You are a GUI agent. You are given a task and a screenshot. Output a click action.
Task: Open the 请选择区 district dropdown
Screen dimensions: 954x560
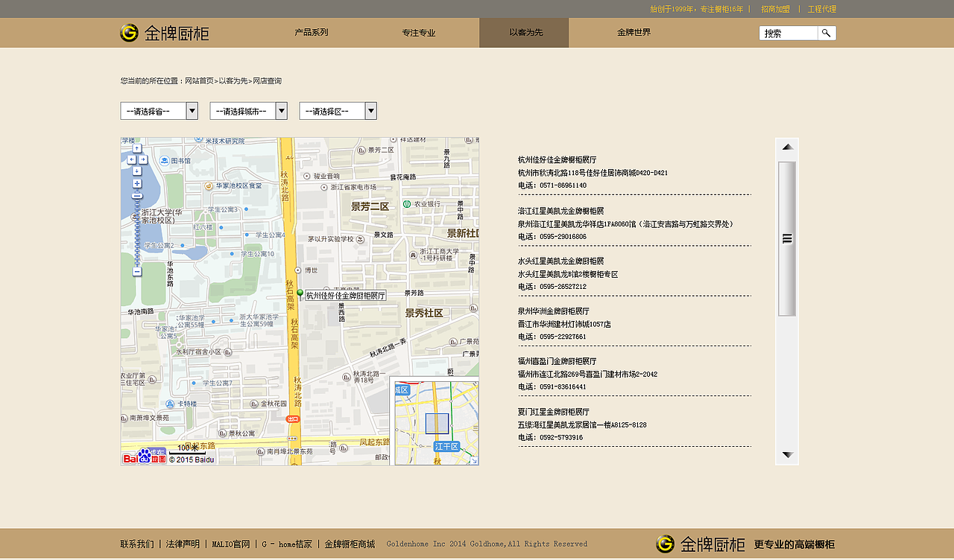tap(338, 111)
